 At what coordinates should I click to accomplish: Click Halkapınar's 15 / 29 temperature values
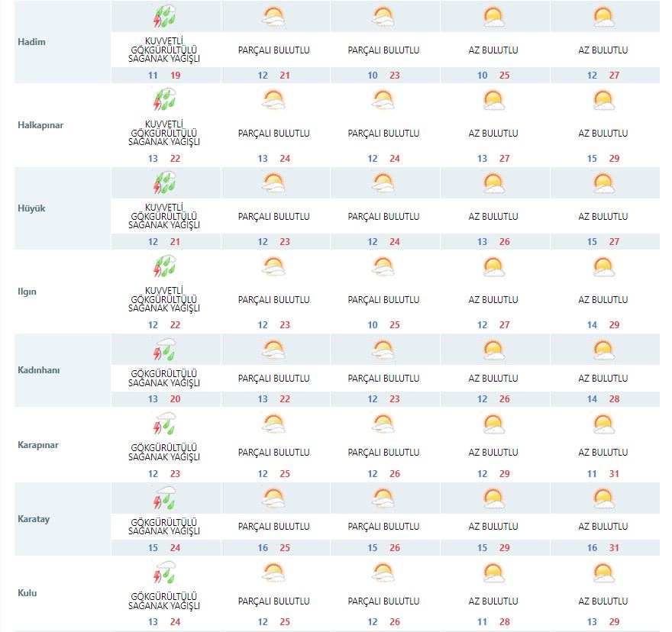pos(603,159)
